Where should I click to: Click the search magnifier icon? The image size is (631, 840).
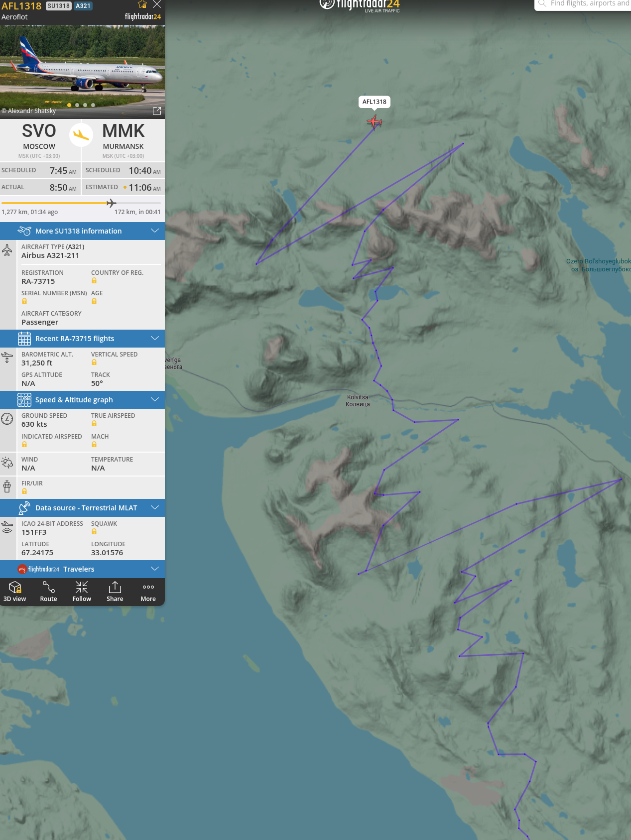click(542, 3)
